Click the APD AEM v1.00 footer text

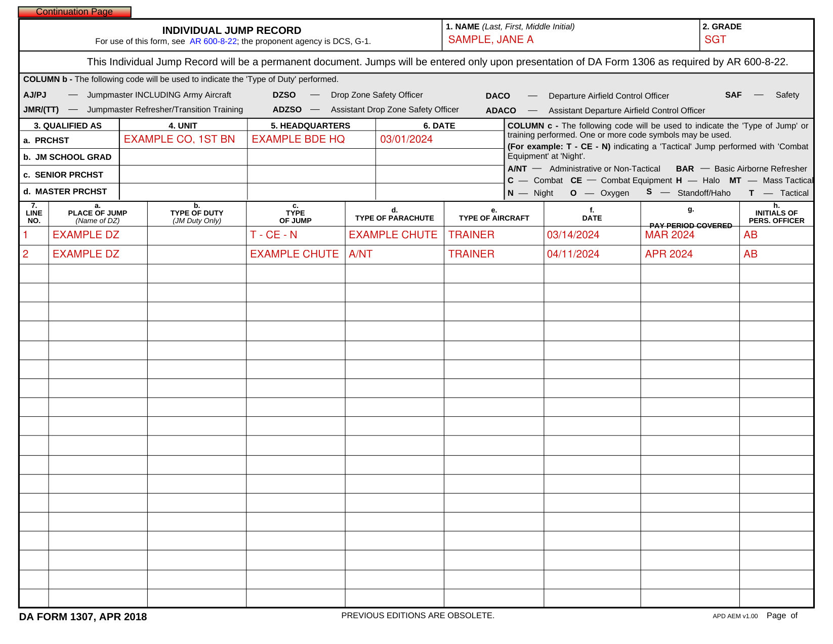(735, 616)
